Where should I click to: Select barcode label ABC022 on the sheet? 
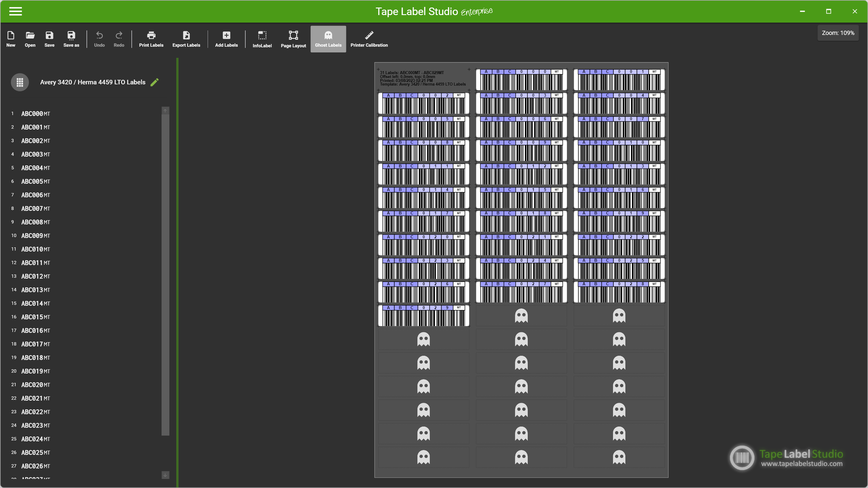tap(619, 245)
